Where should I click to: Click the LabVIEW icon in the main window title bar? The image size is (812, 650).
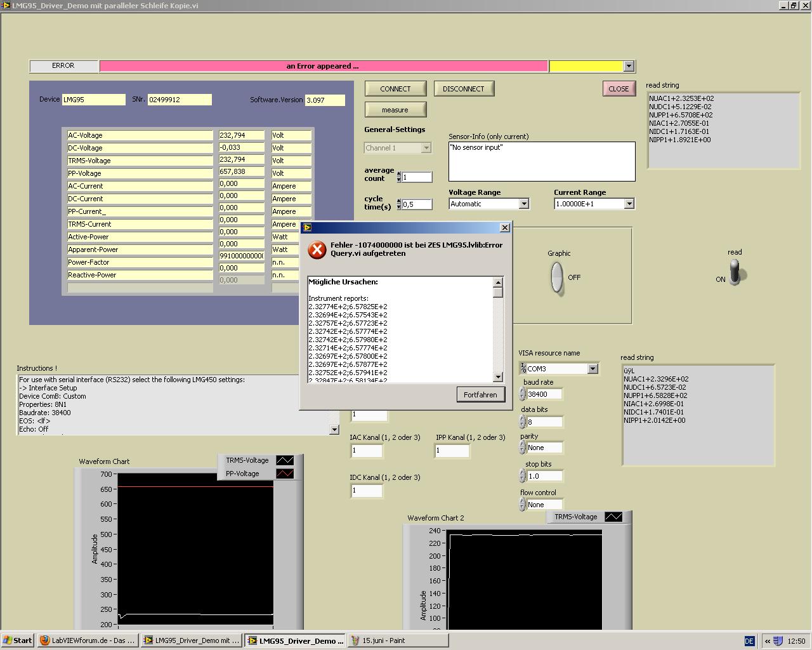[x=6, y=5]
